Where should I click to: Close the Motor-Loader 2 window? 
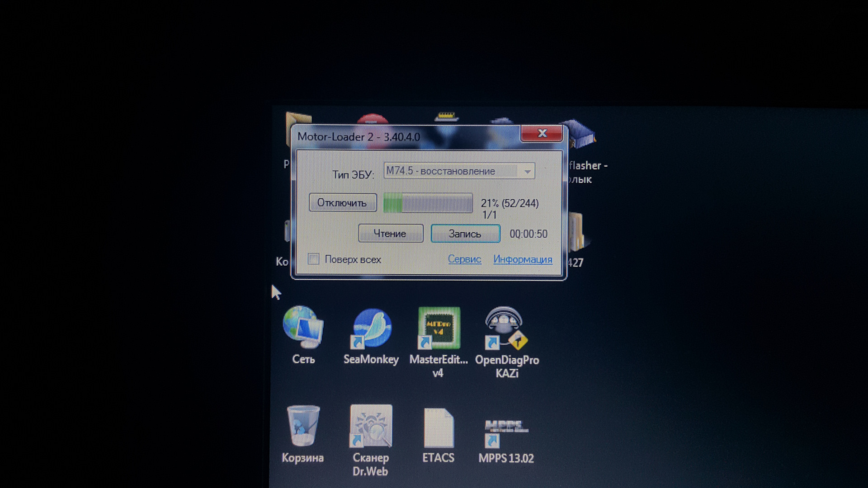click(x=542, y=133)
